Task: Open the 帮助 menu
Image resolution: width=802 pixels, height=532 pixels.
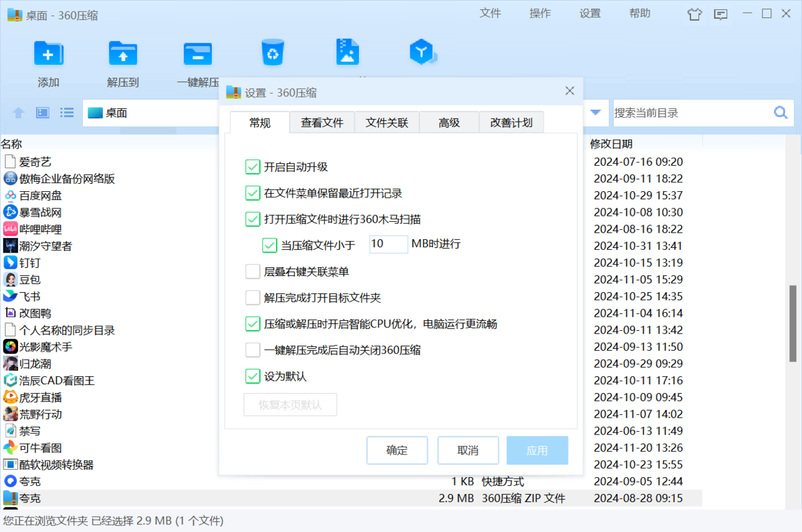Action: coord(640,13)
